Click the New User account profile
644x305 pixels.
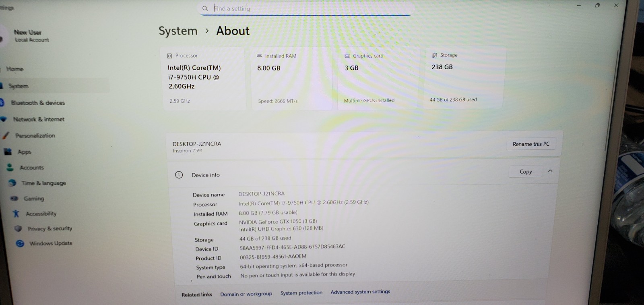pyautogui.click(x=31, y=35)
